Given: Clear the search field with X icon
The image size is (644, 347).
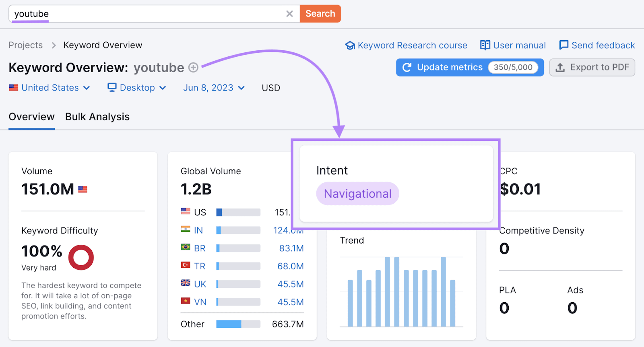Looking at the screenshot, I should 289,14.
